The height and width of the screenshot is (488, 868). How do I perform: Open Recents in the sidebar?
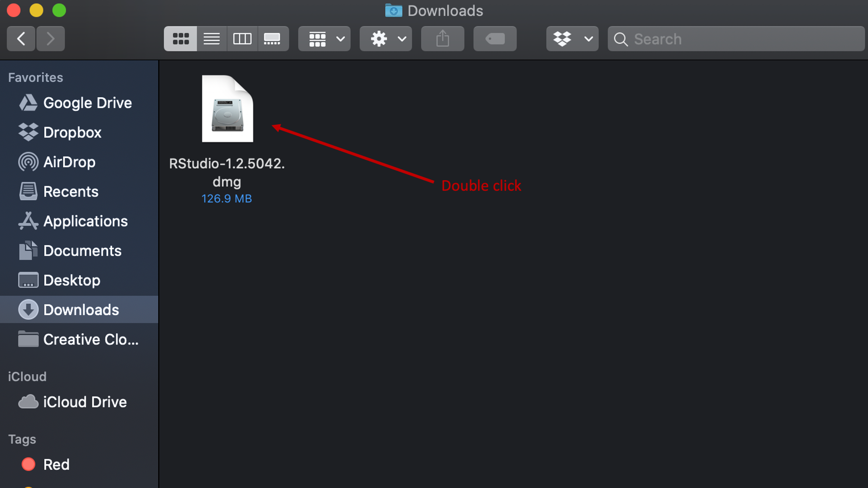[x=79, y=192]
